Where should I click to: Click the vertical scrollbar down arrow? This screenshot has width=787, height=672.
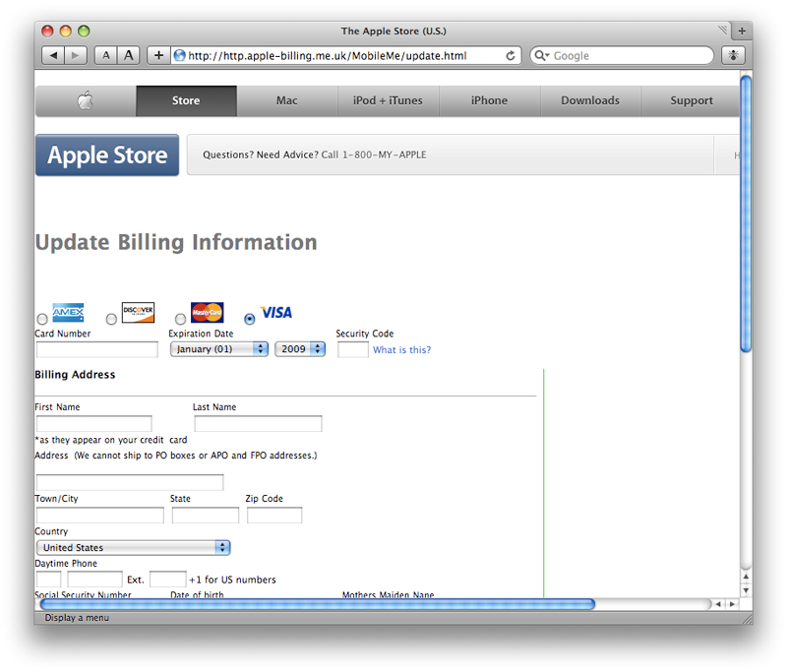click(x=746, y=590)
